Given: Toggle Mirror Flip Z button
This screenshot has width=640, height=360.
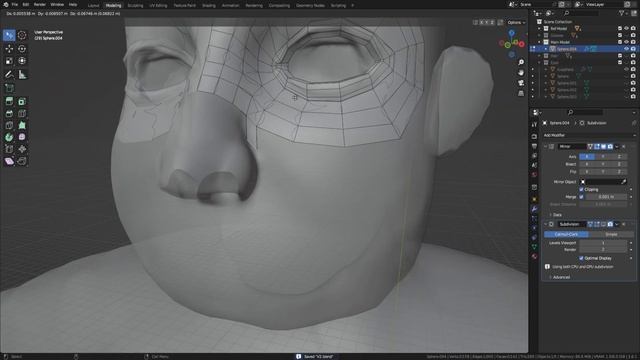Looking at the screenshot, I should 619,172.
